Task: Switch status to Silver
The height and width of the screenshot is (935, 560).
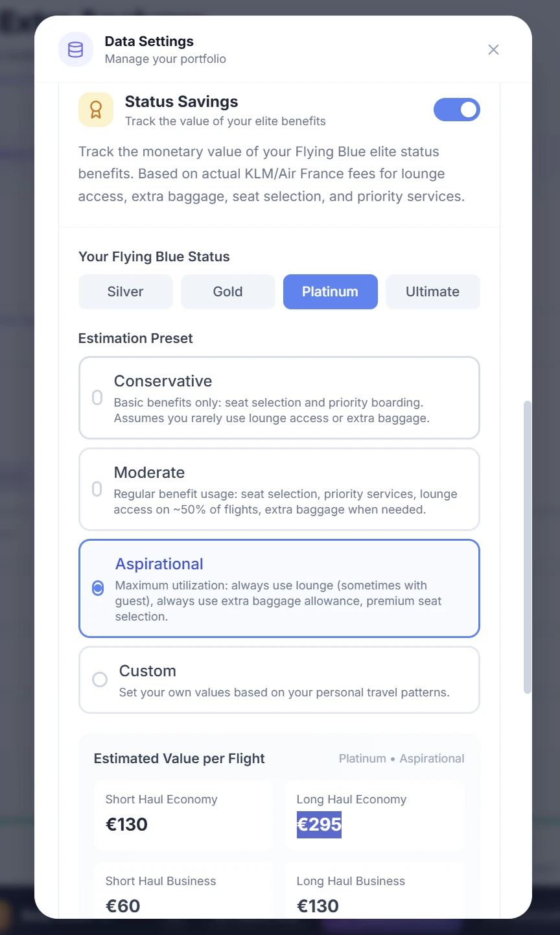Action: 125,292
